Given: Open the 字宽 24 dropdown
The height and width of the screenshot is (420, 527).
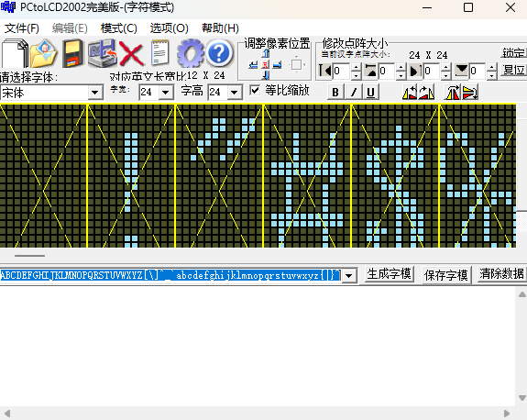Looking at the screenshot, I should tap(166, 92).
